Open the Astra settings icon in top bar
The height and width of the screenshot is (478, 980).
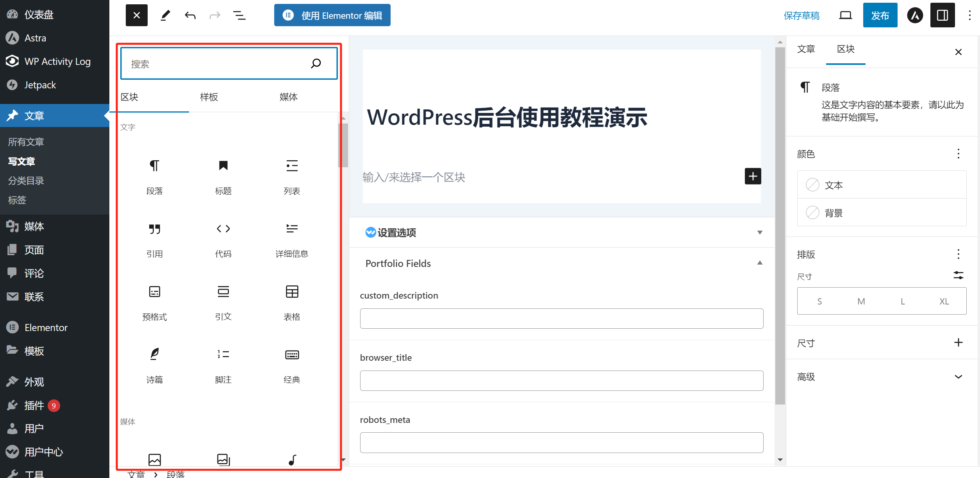pos(915,15)
